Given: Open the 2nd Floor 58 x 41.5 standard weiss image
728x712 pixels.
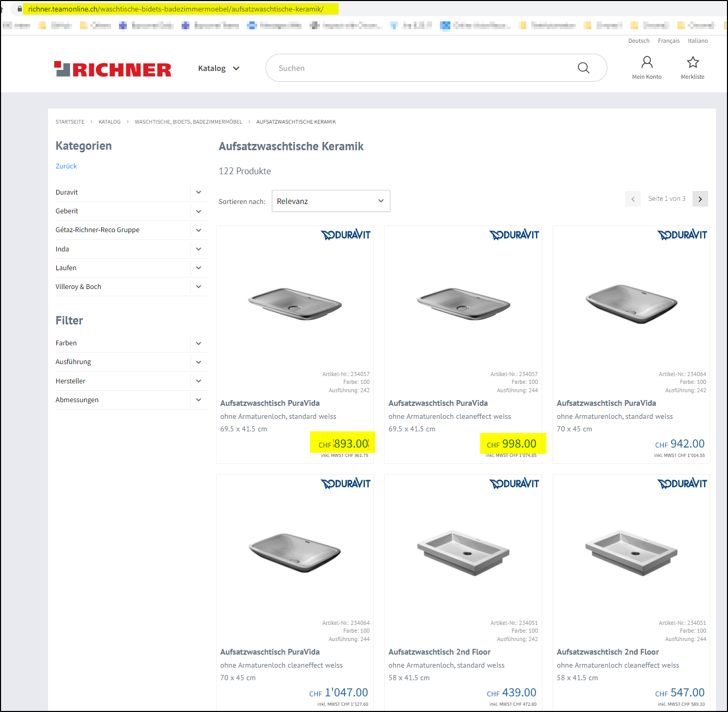Looking at the screenshot, I should click(463, 553).
